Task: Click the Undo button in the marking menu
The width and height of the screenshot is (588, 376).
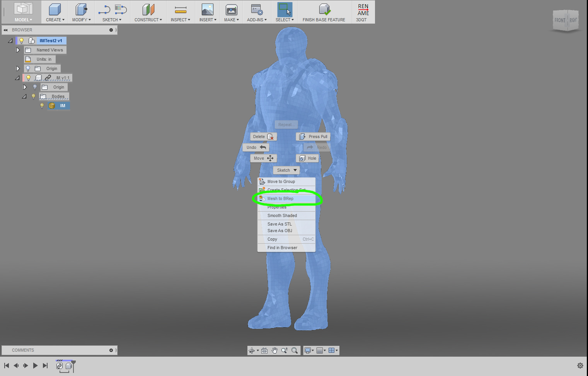Action: point(255,147)
